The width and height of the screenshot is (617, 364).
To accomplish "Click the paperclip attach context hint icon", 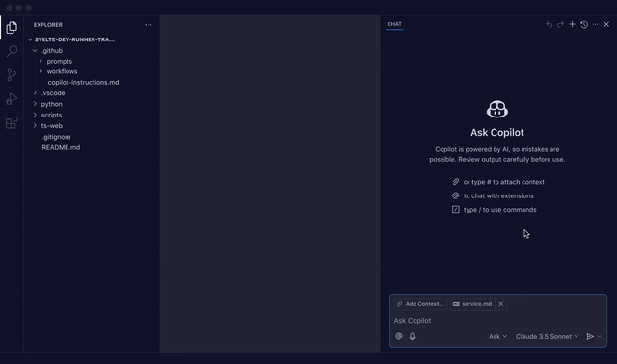I will tap(456, 182).
